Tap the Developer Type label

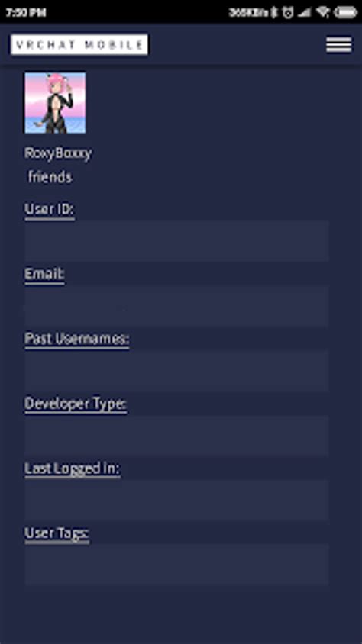click(x=76, y=404)
